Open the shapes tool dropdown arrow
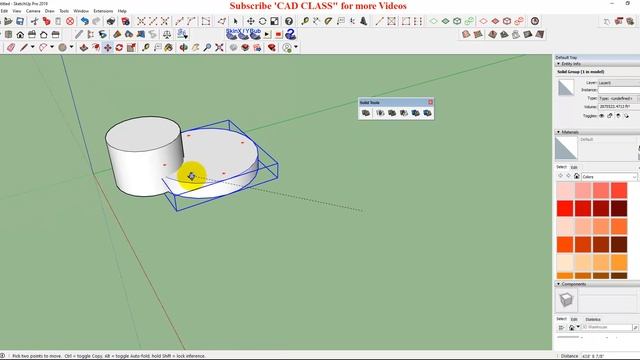Screen dimensions: 640x360 point(71,47)
